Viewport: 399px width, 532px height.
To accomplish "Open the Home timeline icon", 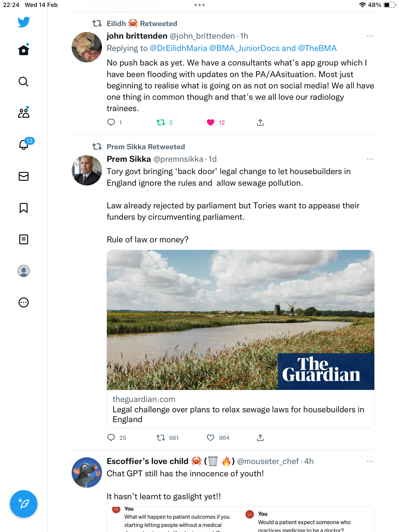I will [x=24, y=50].
